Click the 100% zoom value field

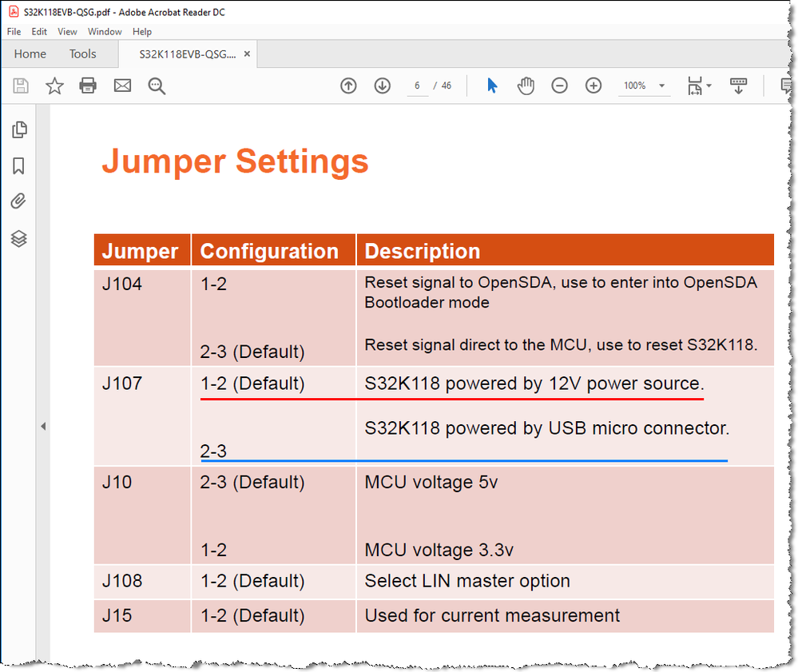click(634, 85)
